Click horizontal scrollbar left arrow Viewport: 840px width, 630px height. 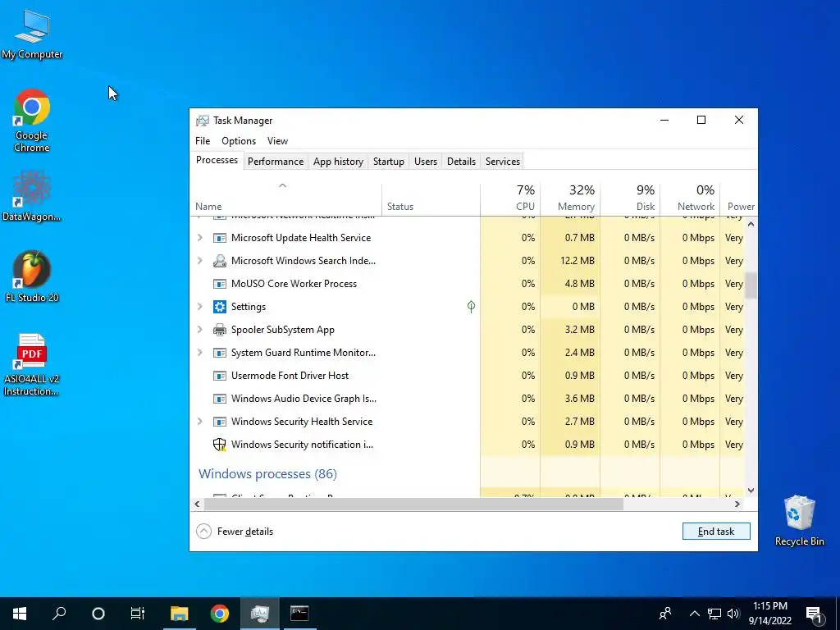click(197, 504)
